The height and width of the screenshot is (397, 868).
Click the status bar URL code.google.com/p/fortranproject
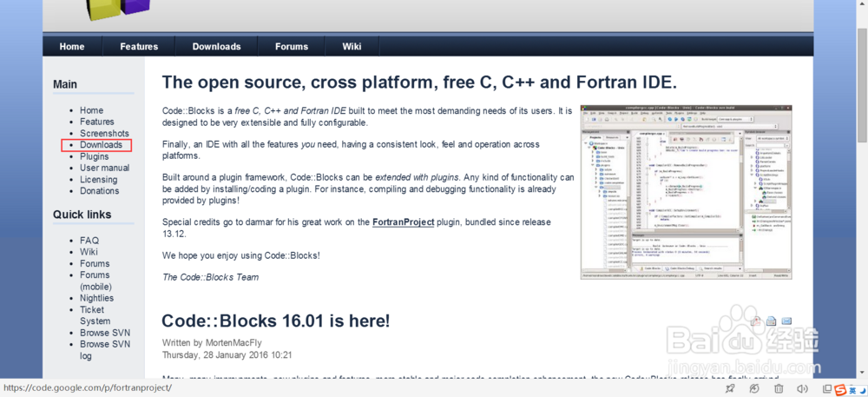pos(86,388)
